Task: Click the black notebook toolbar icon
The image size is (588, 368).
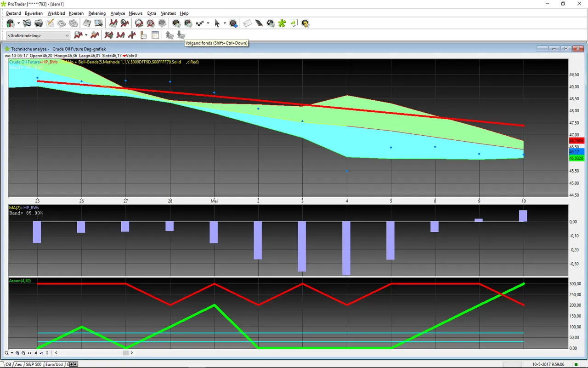Action: 259,23
